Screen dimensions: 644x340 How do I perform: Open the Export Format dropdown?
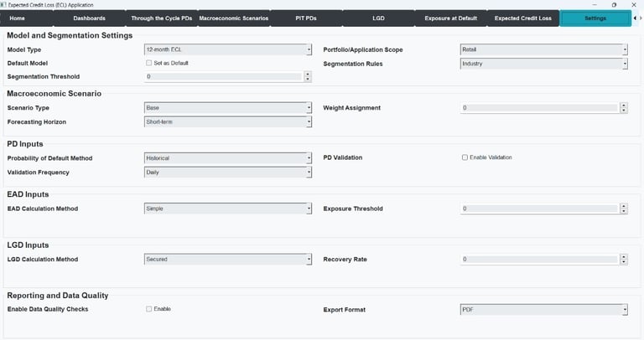tap(543, 310)
